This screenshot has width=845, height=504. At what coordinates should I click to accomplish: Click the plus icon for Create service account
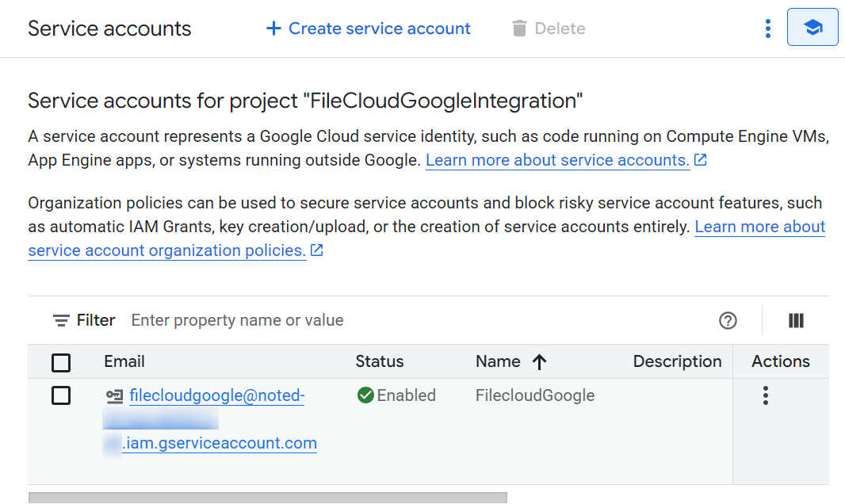point(273,29)
